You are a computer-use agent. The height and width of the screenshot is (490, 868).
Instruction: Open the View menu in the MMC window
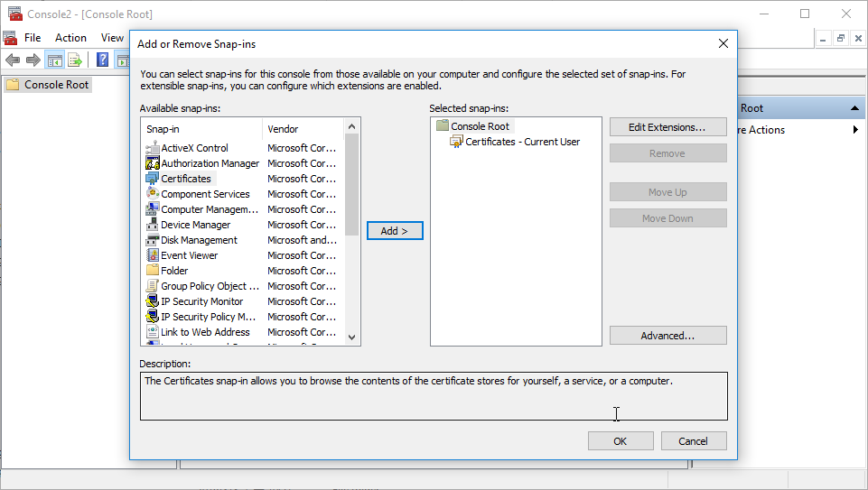(112, 38)
